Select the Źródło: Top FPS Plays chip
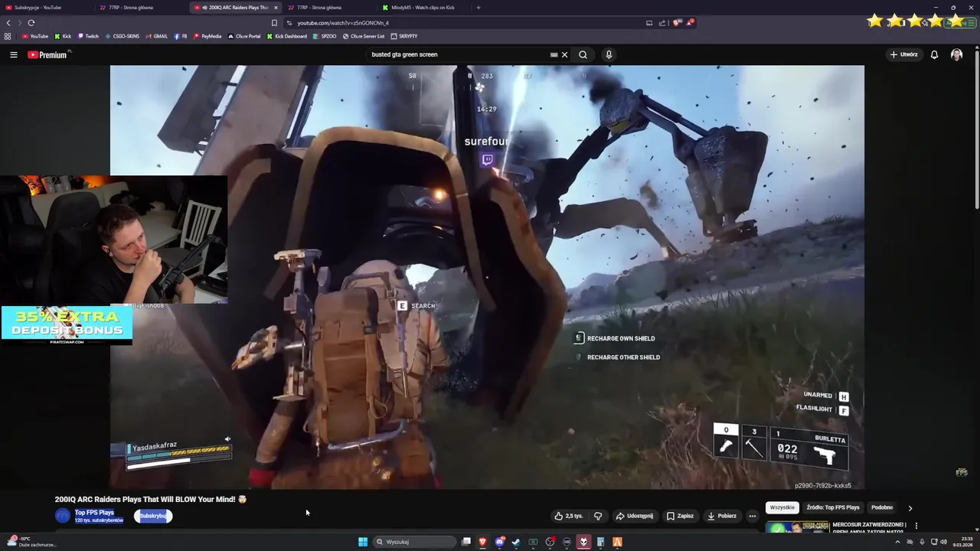The image size is (980, 551). (x=833, y=507)
